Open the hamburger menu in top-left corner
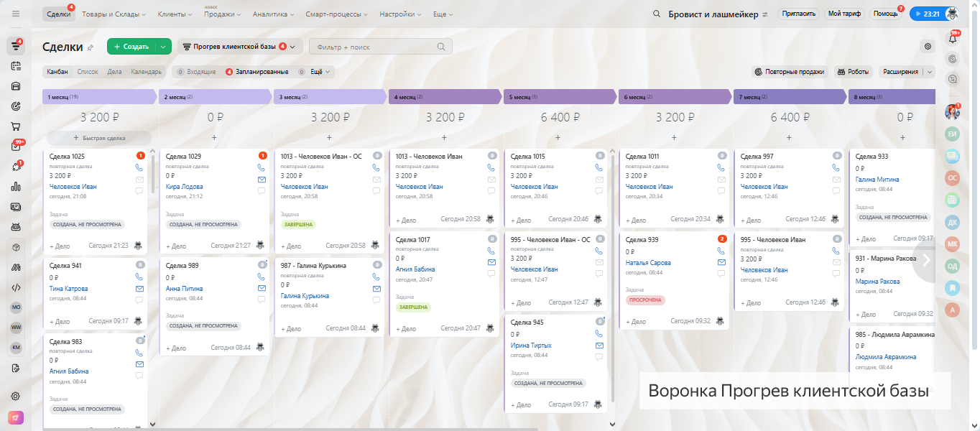980x431 pixels. 15,14
